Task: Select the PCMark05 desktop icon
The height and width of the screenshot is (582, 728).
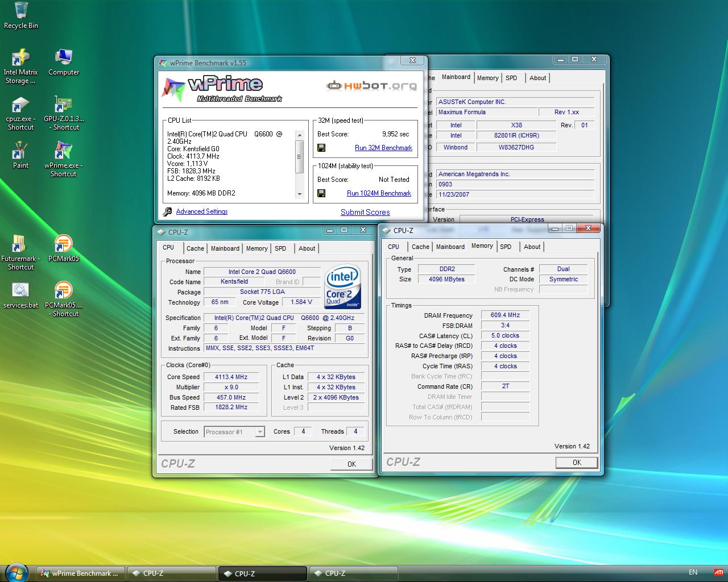Action: [64, 249]
